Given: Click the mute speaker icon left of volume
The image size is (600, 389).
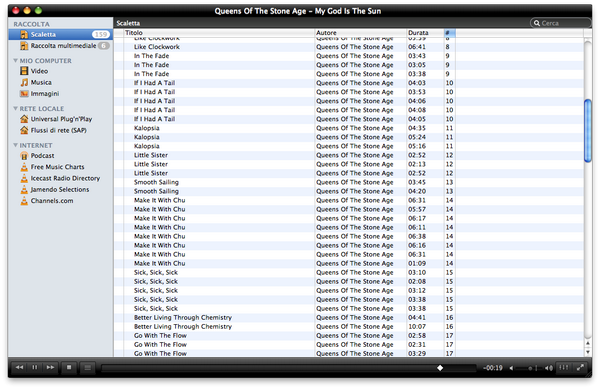Looking at the screenshot, I should (511, 368).
